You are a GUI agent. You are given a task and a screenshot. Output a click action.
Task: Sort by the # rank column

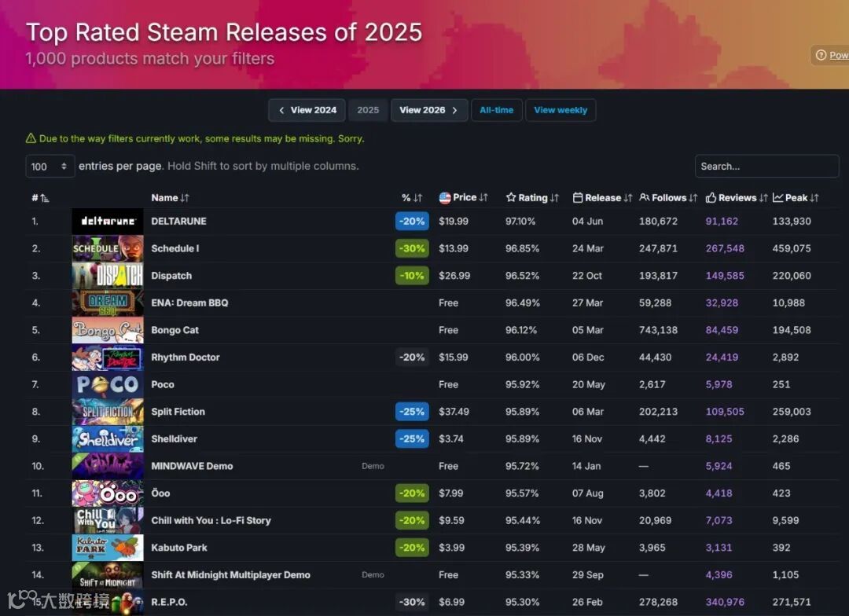pos(40,198)
